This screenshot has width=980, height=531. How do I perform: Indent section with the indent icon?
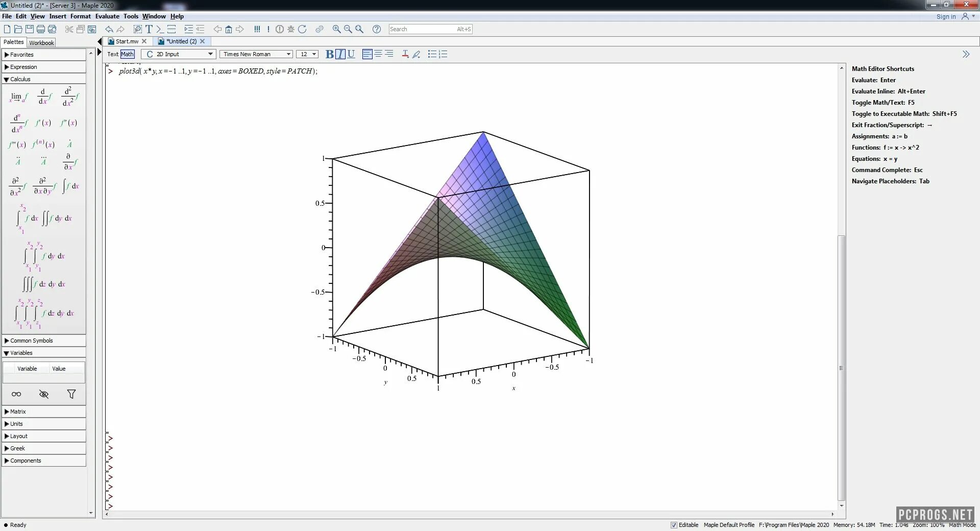(189, 29)
